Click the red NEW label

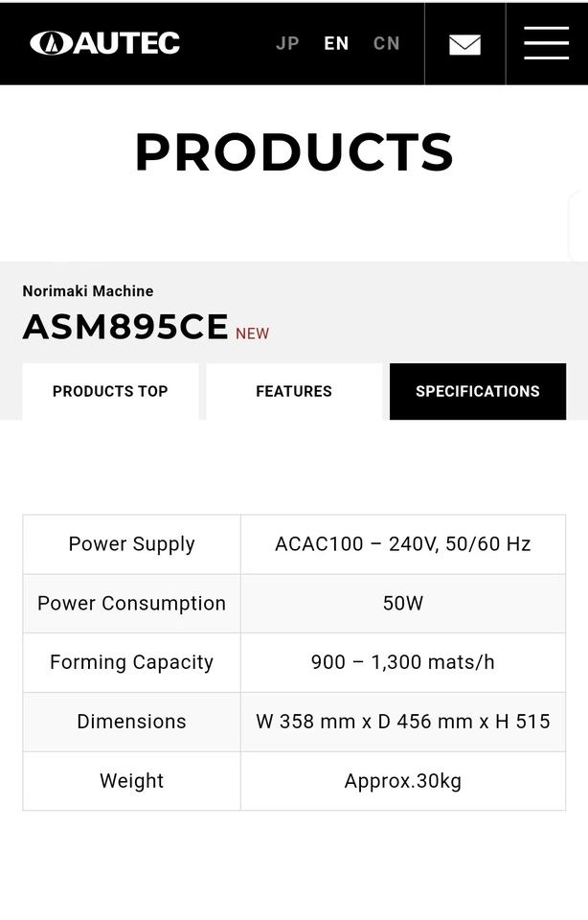pyautogui.click(x=253, y=333)
